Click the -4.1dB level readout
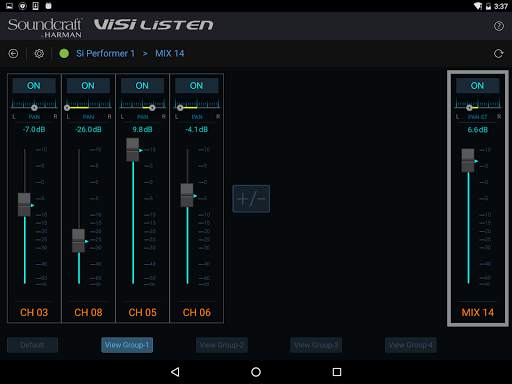The height and width of the screenshot is (384, 512). 197,129
